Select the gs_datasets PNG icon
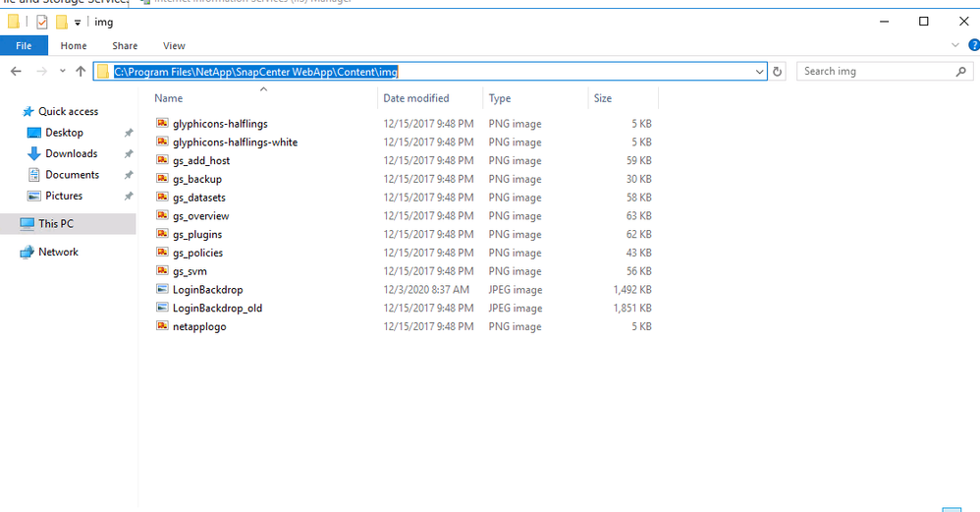 point(162,197)
